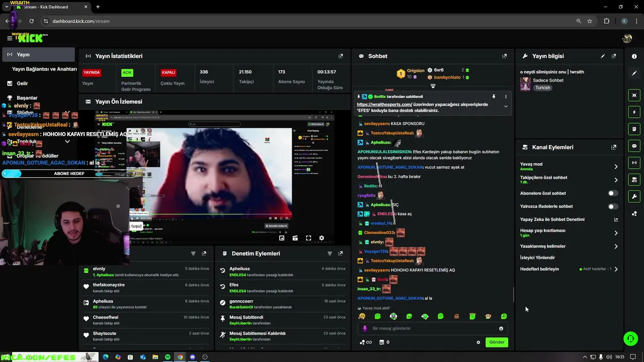
Task: Open the hamburger menu beside the Kick logo
Action: pos(10,38)
